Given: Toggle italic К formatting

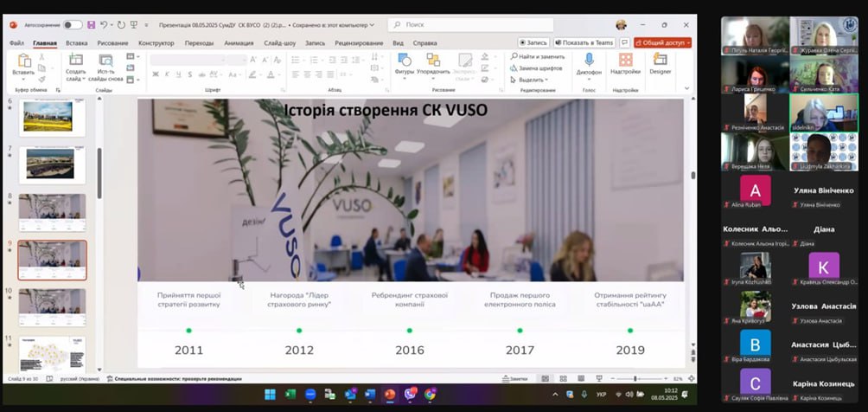Looking at the screenshot, I should [167, 74].
